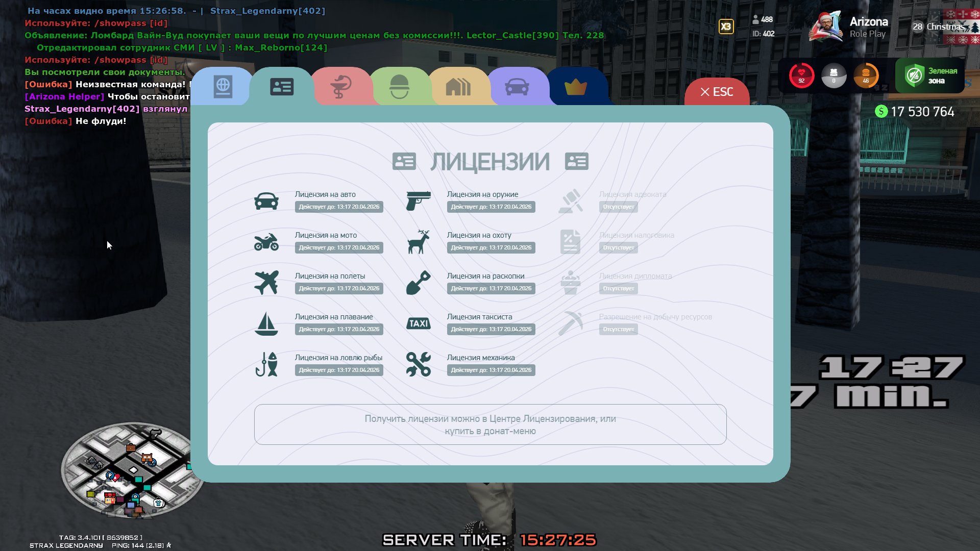Screen dimensions: 980x551
Task: Click the X3 bonus icon
Action: pyautogui.click(x=726, y=27)
